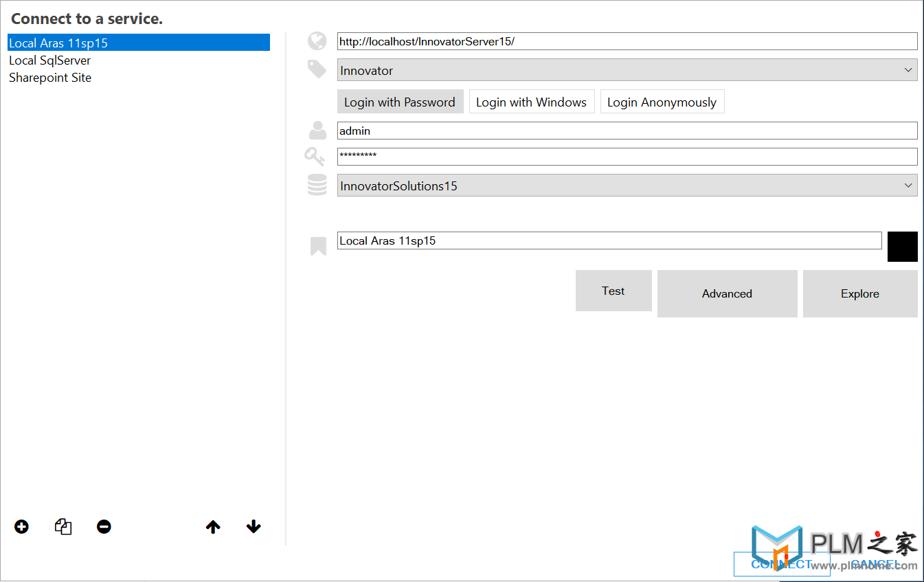Open Advanced connection settings

[728, 293]
